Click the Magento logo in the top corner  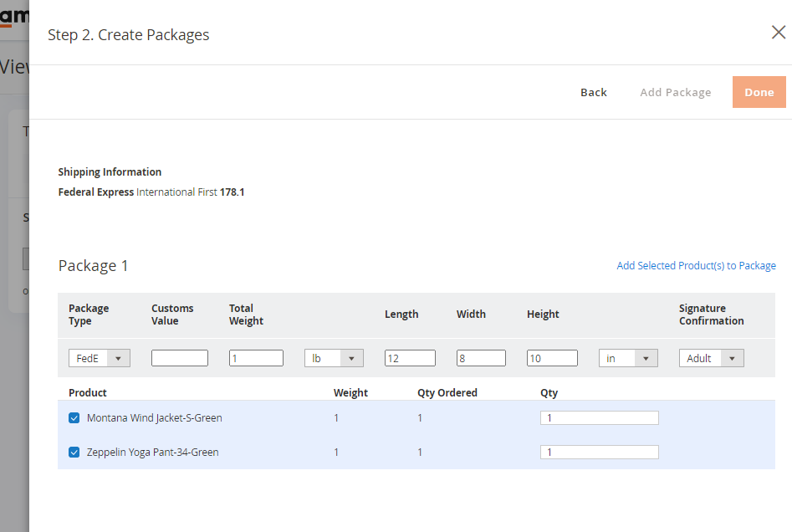(x=13, y=14)
